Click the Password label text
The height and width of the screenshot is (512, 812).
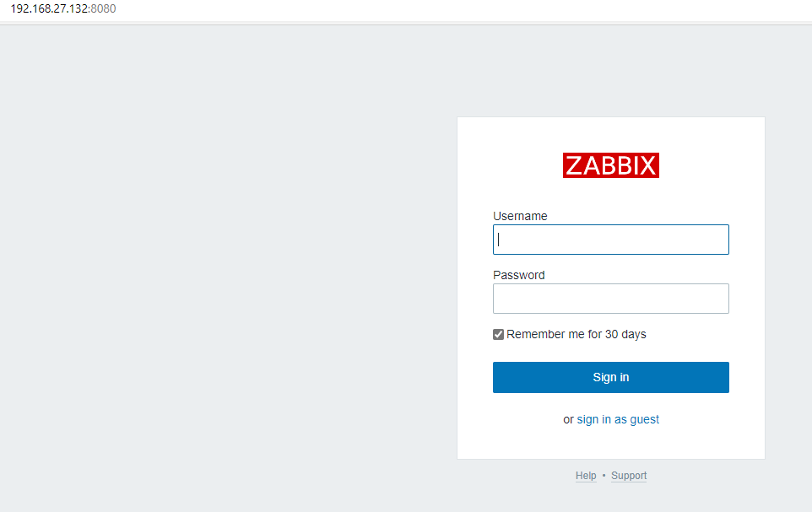[x=518, y=275]
